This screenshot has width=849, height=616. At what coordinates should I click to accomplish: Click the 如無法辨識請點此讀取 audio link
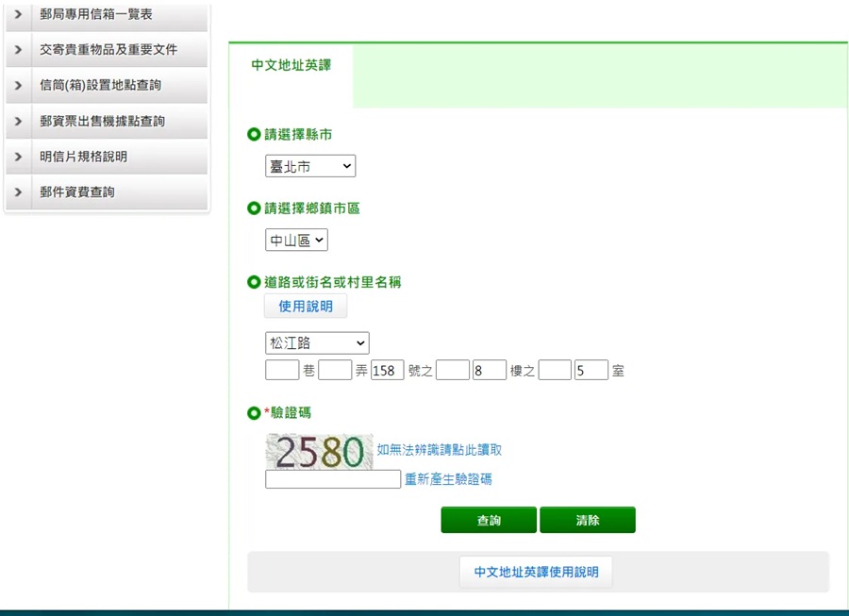click(439, 451)
